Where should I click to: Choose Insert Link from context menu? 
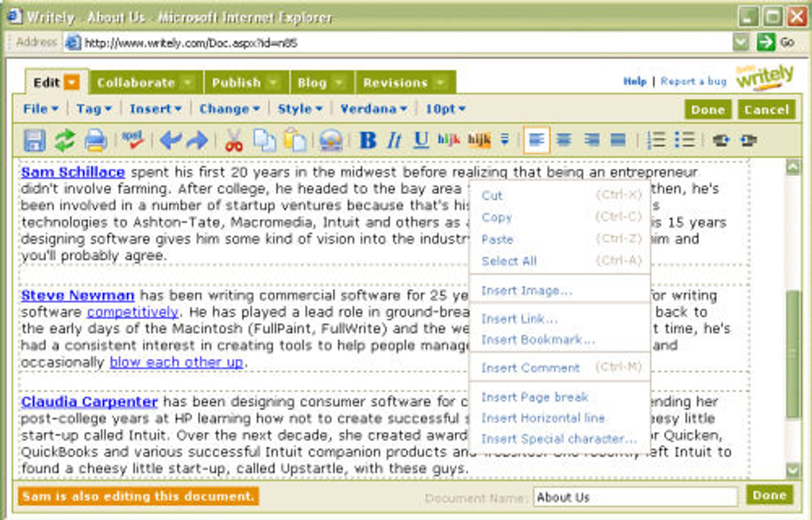click(x=560, y=319)
